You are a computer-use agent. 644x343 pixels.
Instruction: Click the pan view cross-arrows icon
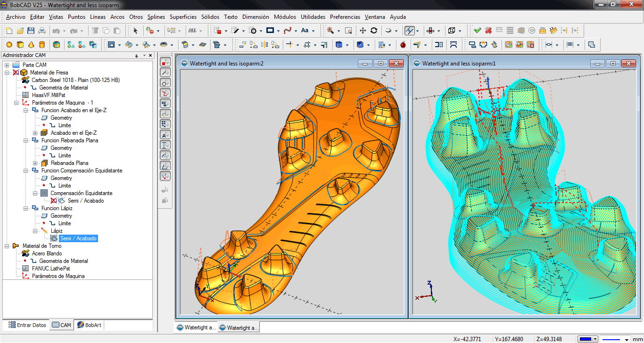pos(363,31)
